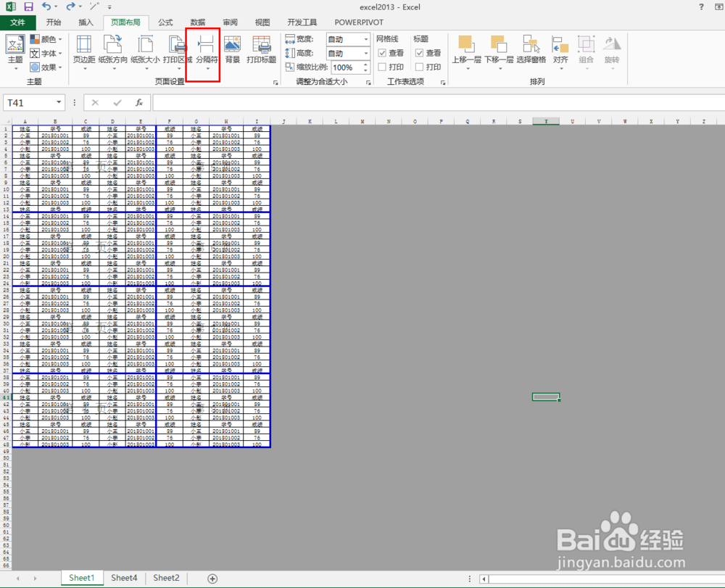Toggle Gridlines View (查看) checkbox
This screenshot has width=725, height=588.
[382, 53]
